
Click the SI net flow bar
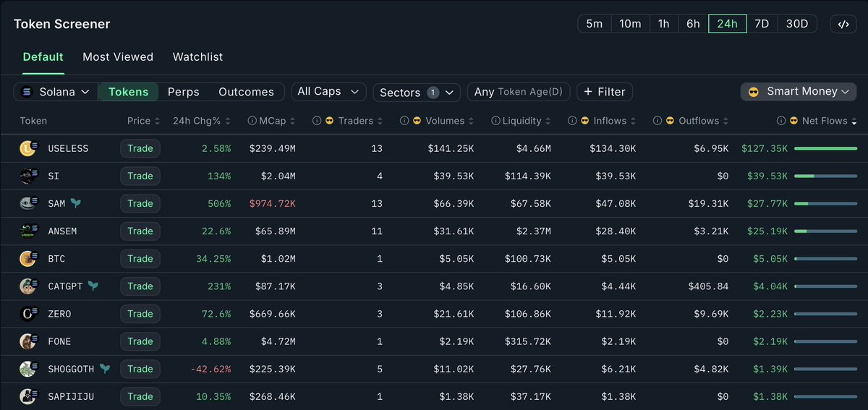pyautogui.click(x=825, y=176)
